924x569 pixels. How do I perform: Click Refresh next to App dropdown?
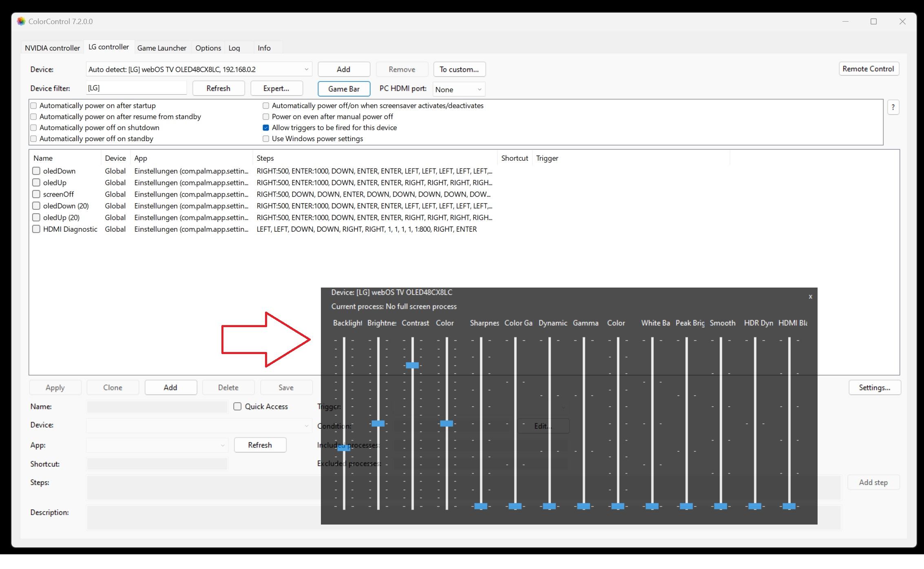(260, 445)
